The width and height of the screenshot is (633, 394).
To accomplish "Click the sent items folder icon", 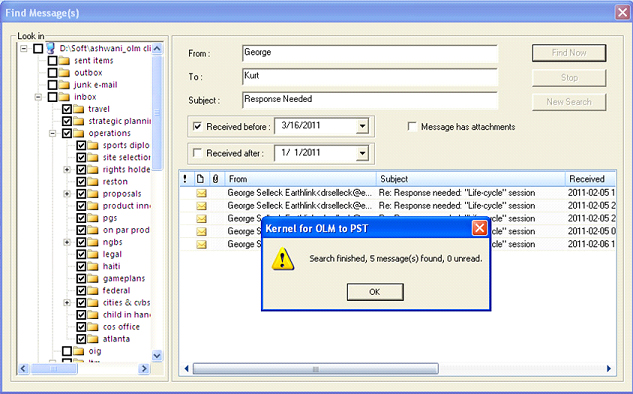I will 64,61.
